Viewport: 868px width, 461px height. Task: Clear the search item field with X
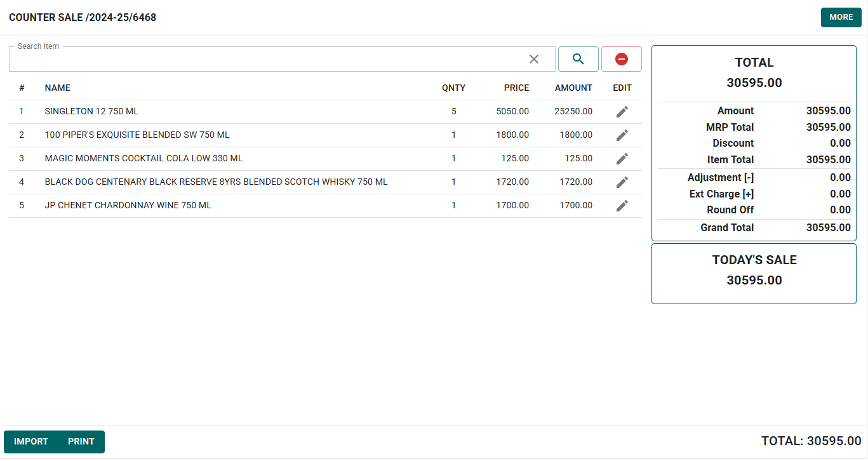[x=534, y=59]
